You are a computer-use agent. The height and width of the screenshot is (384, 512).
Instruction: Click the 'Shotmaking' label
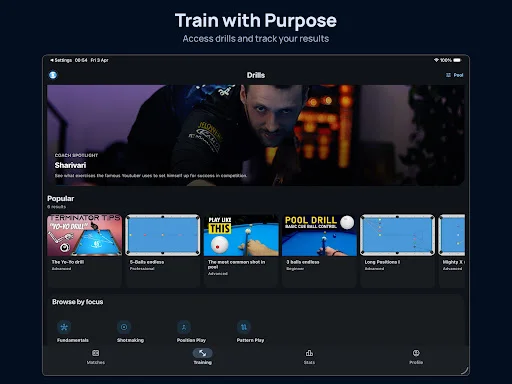tap(130, 340)
